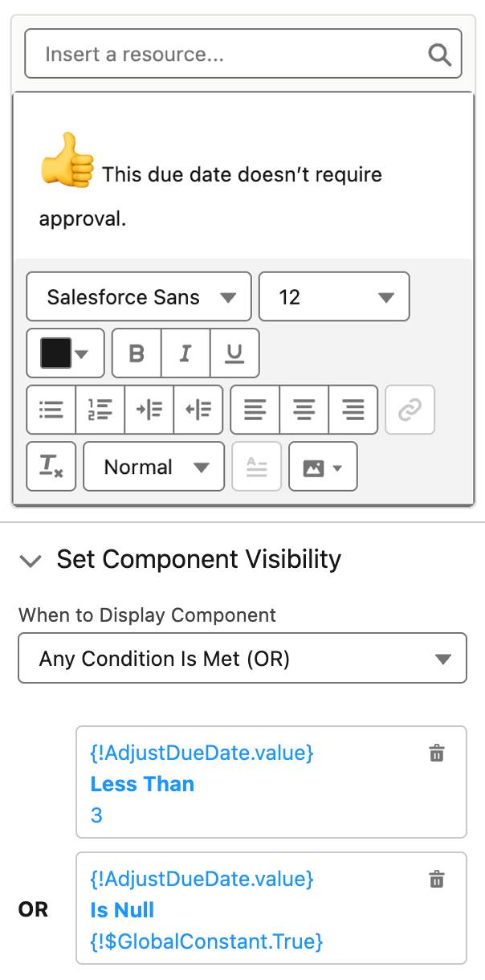Open the Any Condition Is Met dropdown
The width and height of the screenshot is (485, 980).
243,658
